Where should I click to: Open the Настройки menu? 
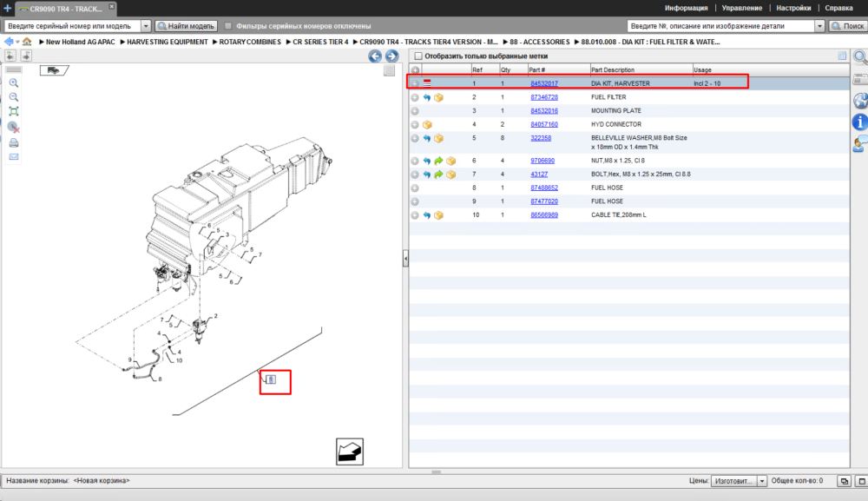[x=793, y=9]
